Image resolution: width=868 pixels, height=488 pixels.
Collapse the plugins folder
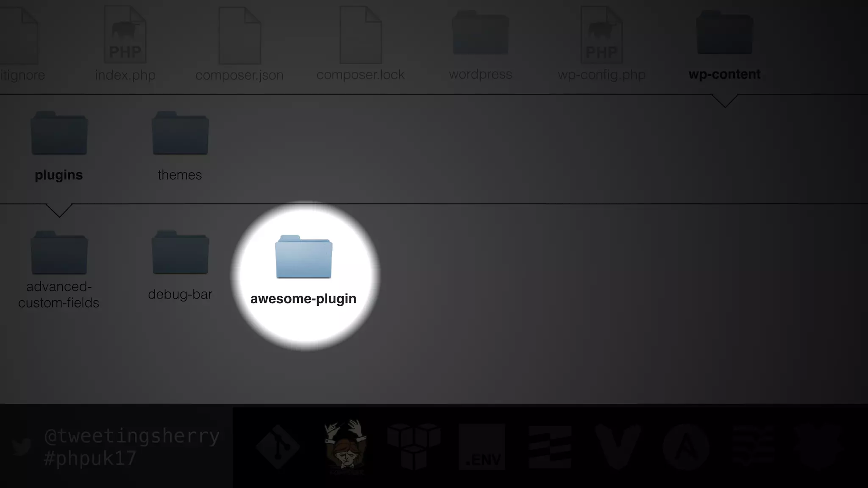pos(59,133)
